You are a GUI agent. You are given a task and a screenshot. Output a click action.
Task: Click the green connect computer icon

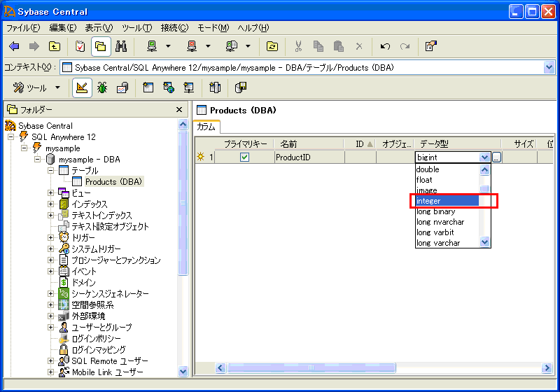pos(152,46)
